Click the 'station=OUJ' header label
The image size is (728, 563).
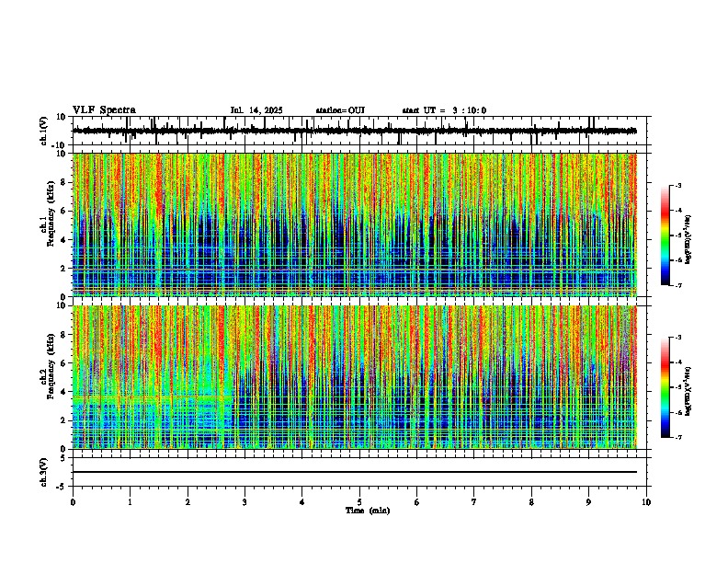(340, 110)
